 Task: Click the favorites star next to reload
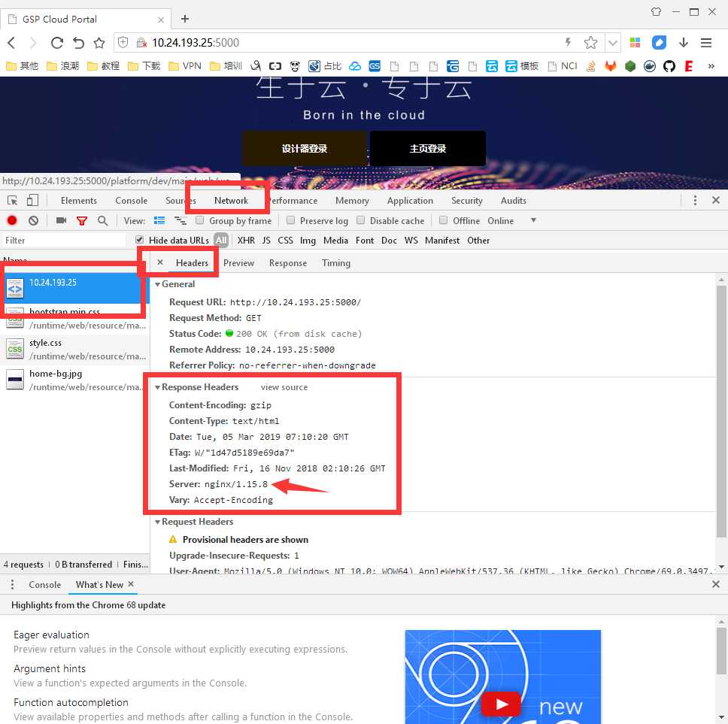click(x=99, y=43)
